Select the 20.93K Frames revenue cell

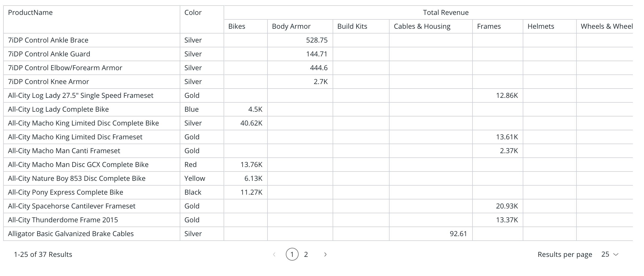tap(507, 206)
